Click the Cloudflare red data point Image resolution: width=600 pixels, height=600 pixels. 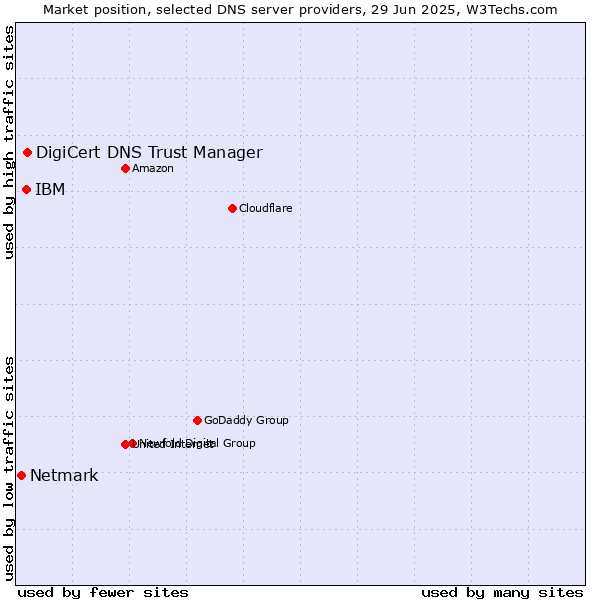pos(232,209)
